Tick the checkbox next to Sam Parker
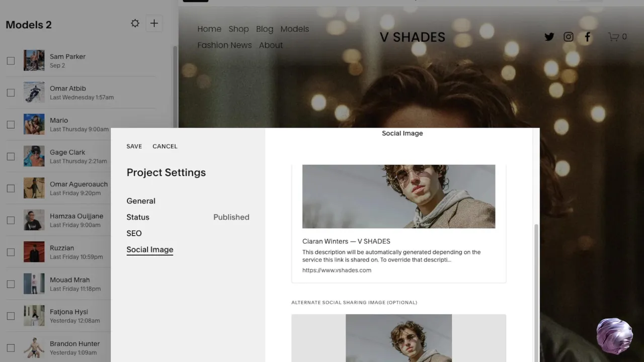644x362 pixels. 11,61
